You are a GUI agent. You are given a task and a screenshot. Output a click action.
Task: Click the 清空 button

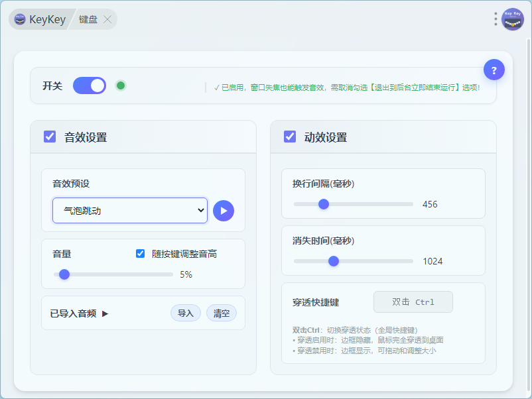[x=222, y=313]
